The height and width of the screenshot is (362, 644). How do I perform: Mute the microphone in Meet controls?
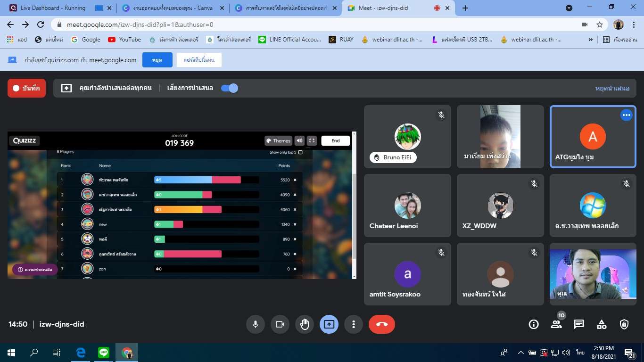pos(255,324)
